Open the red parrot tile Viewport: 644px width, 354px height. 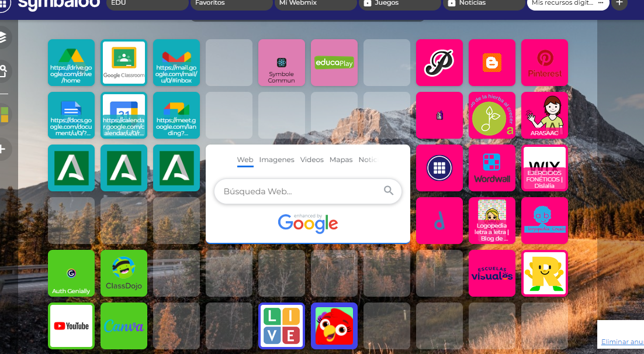pos(334,326)
